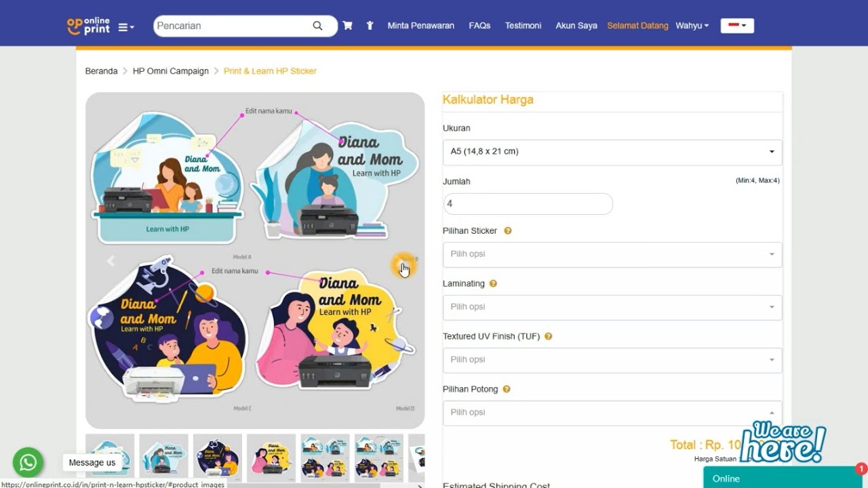Screen dimensions: 868x488
Task: Click the Pilihan Sticker help icon
Action: [x=508, y=231]
